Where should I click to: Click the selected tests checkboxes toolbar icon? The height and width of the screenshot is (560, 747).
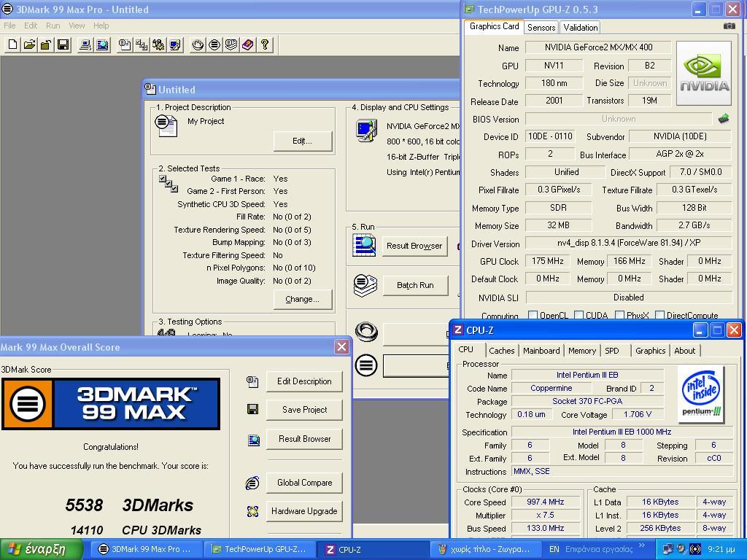coord(142,45)
